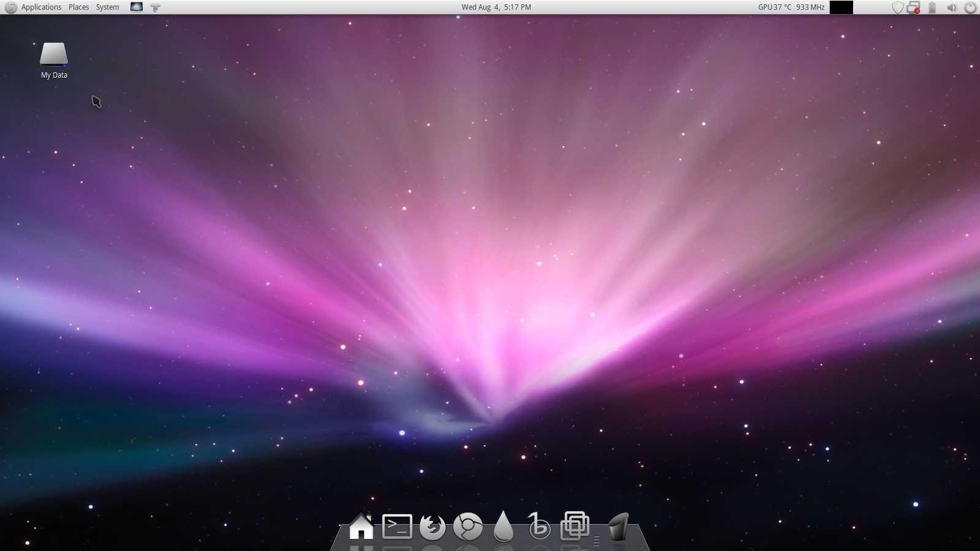The image size is (980, 551).
Task: Open the Places menu
Action: (78, 7)
